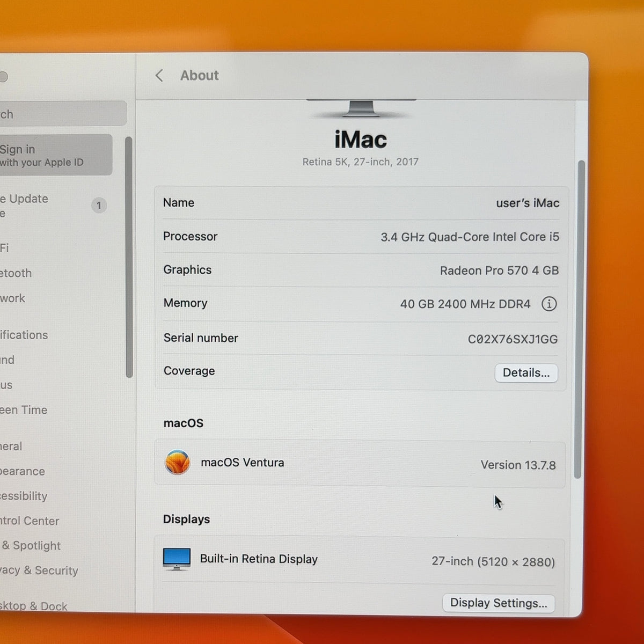Open the Software Update badge showing 1
The image size is (644, 644).
(x=99, y=205)
